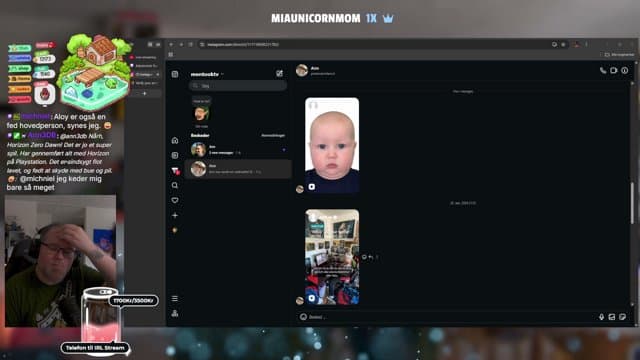The height and width of the screenshot is (360, 640).
Task: Open the Messages icon with red badge
Action: pyautogui.click(x=175, y=171)
